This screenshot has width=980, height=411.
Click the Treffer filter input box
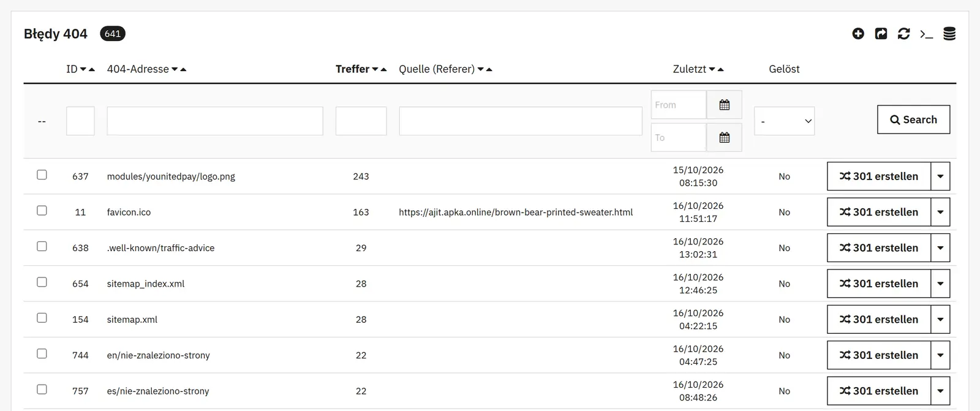tap(361, 121)
